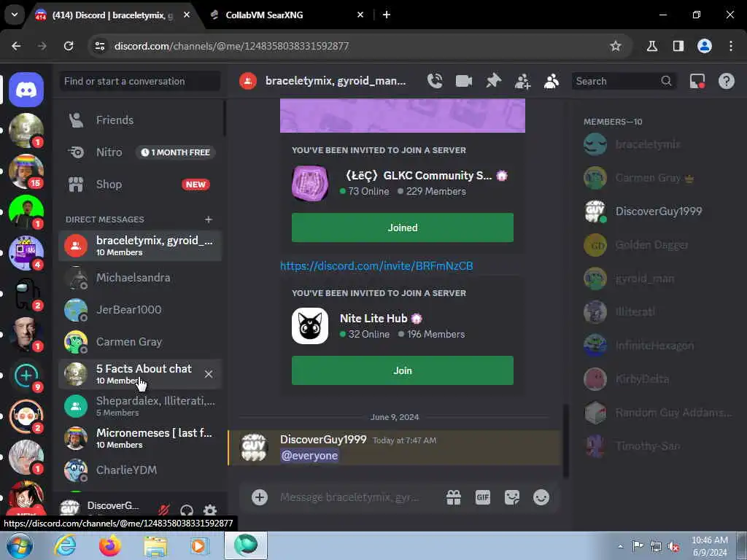
Task: Open Micronemeses group conversation
Action: click(140, 438)
